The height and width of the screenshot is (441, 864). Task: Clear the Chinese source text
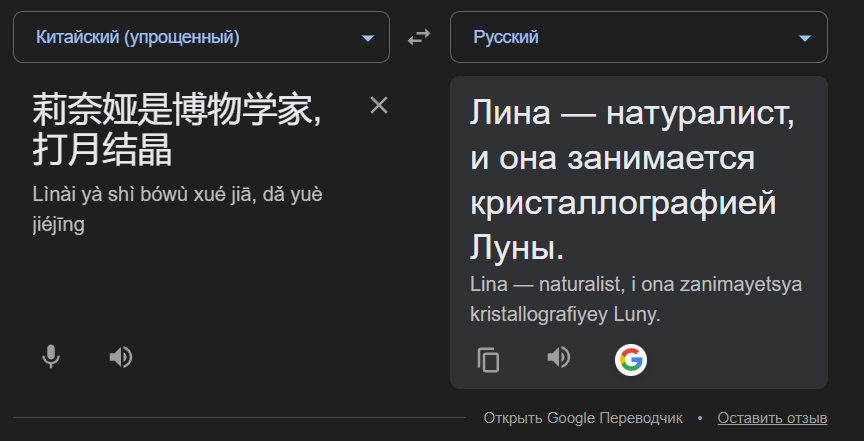click(379, 105)
